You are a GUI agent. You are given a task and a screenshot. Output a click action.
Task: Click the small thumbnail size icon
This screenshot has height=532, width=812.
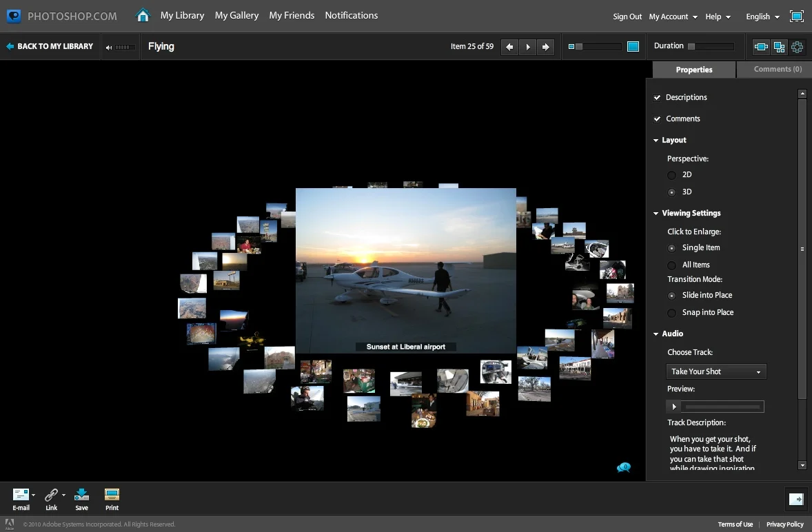[571, 47]
